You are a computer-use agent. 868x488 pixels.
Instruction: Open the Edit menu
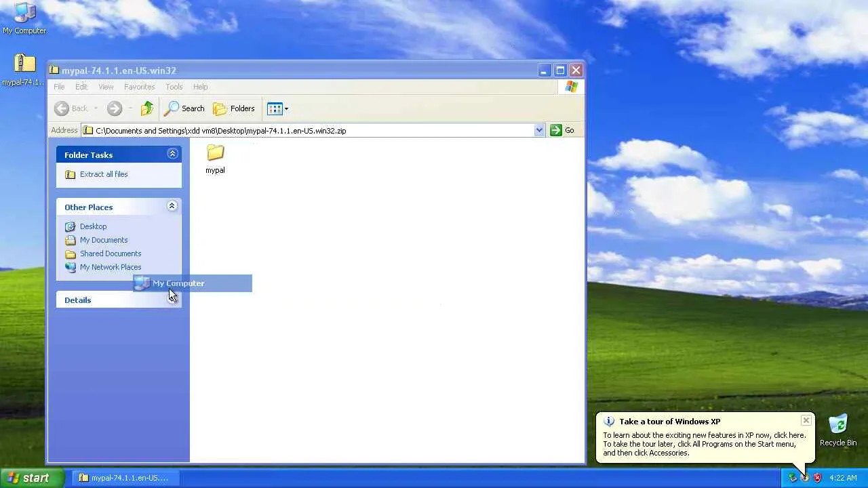(81, 87)
